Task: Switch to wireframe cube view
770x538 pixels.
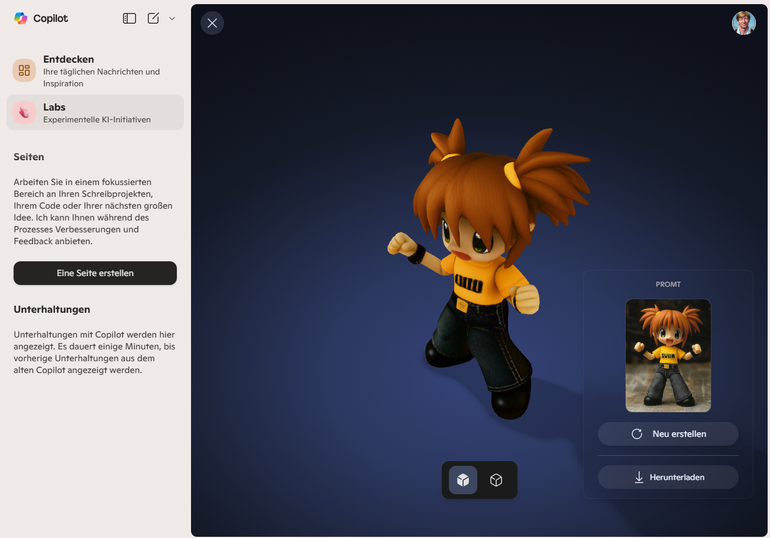Action: click(x=496, y=480)
